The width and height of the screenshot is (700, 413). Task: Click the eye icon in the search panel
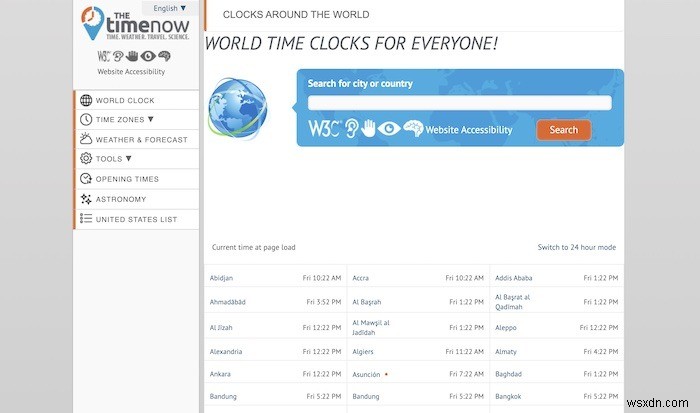[x=389, y=129]
